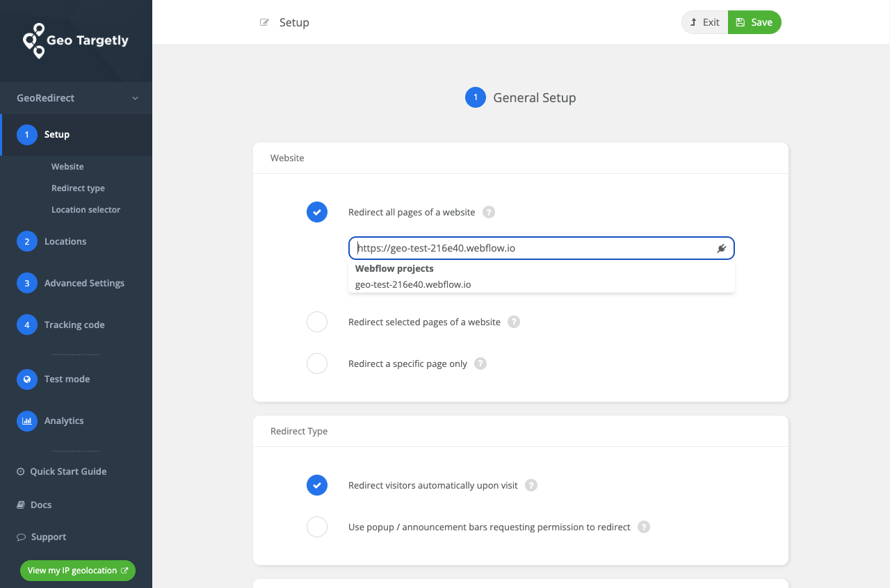Image resolution: width=890 pixels, height=588 pixels.
Task: Click View my IP geolocation
Action: click(77, 570)
